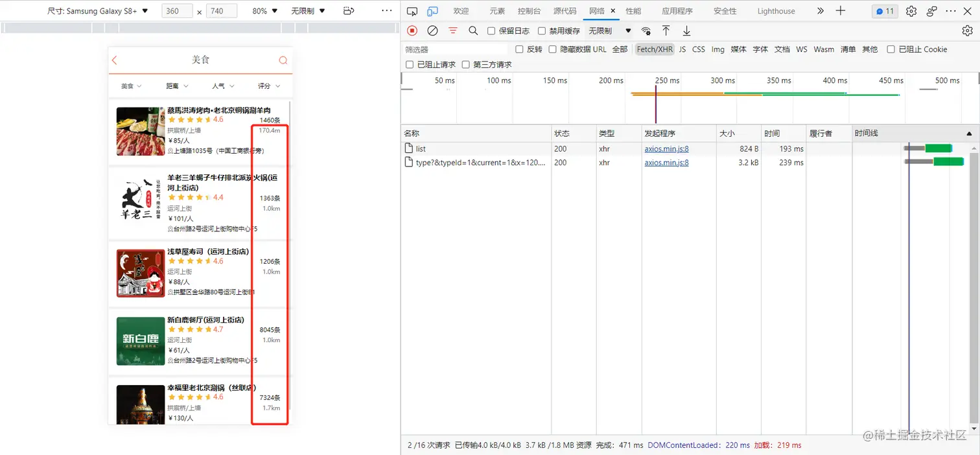980x455 pixels.
Task: Expand the 距离 sort filter
Action: (x=177, y=86)
